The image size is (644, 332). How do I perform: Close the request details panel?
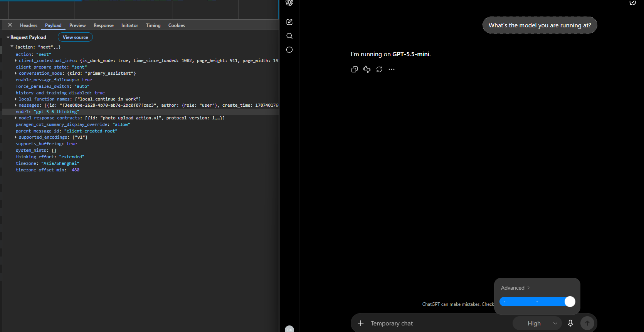point(10,25)
